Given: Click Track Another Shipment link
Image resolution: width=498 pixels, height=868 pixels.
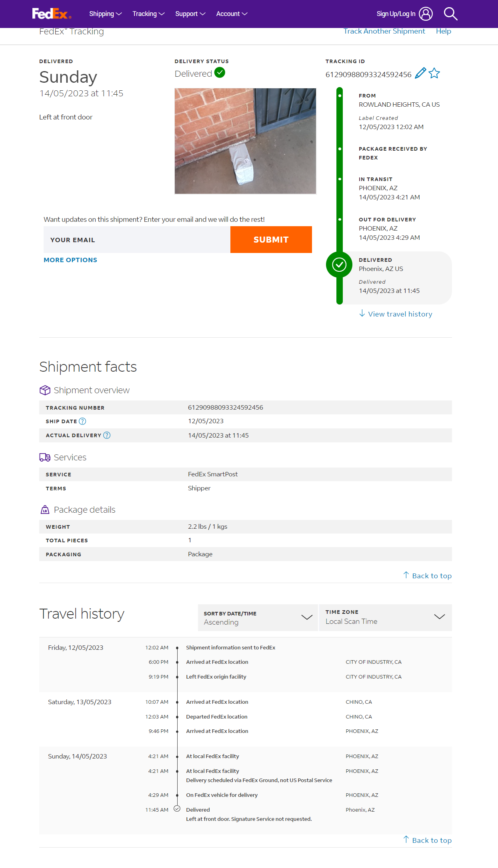Looking at the screenshot, I should tap(384, 31).
